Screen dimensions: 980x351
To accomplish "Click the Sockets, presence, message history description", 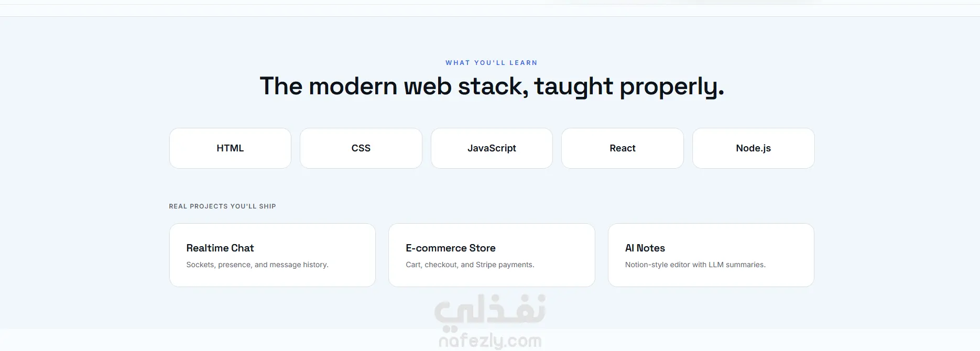I will 257,265.
